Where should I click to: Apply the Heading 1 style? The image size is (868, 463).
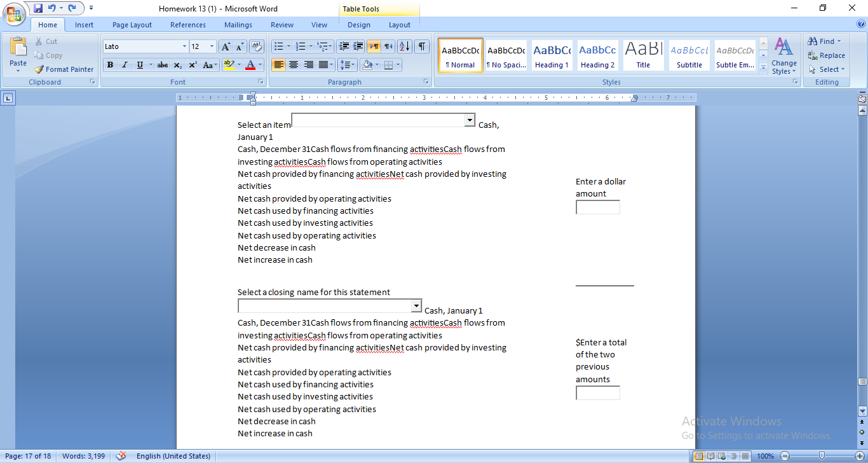click(x=552, y=55)
